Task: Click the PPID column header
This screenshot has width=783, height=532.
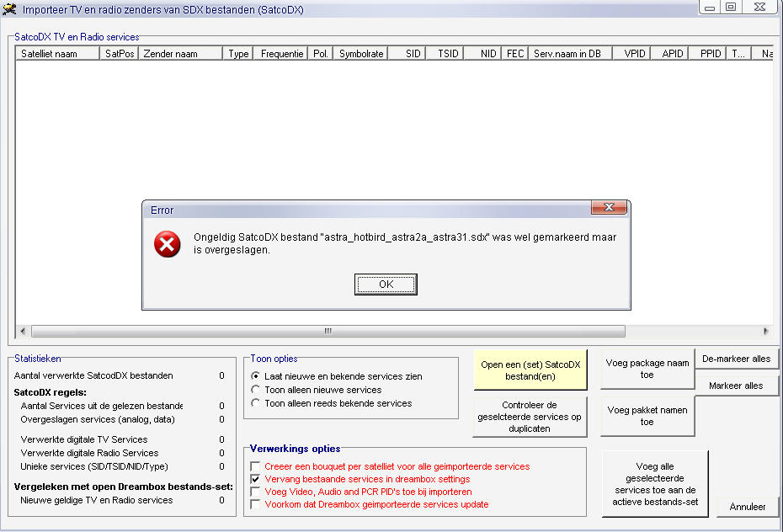Action: (x=707, y=53)
